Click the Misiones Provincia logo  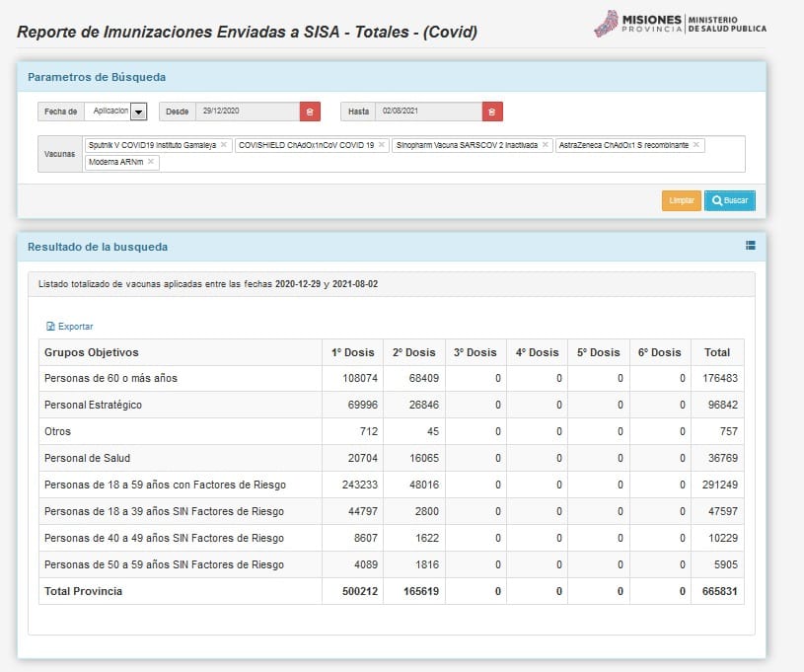pos(680,23)
